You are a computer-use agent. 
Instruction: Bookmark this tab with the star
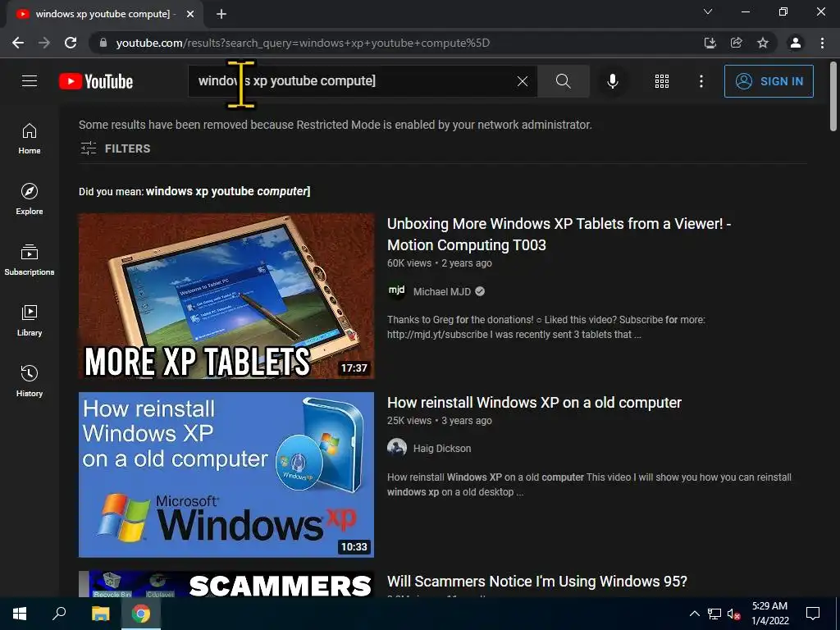click(x=763, y=43)
